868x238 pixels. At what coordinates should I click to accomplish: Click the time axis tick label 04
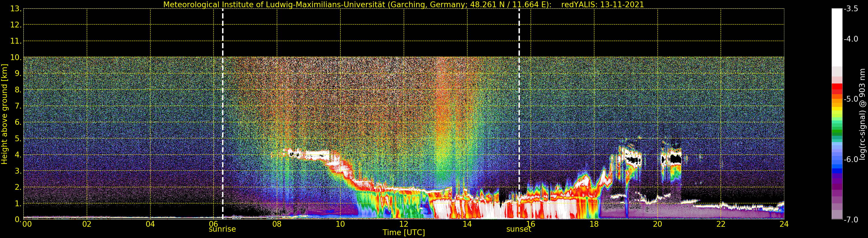(x=150, y=224)
